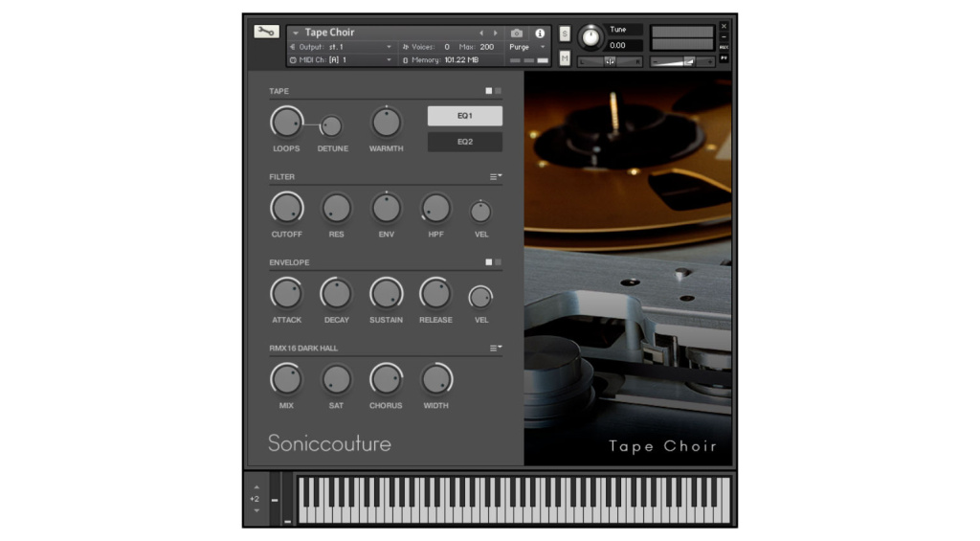Enable the EQ2 button
Viewport: 980px width, 541px height.
[464, 142]
